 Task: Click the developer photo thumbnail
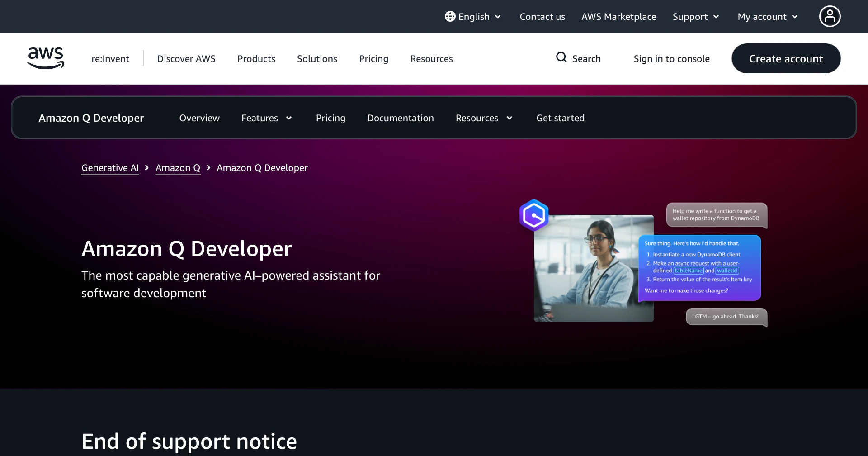(594, 268)
